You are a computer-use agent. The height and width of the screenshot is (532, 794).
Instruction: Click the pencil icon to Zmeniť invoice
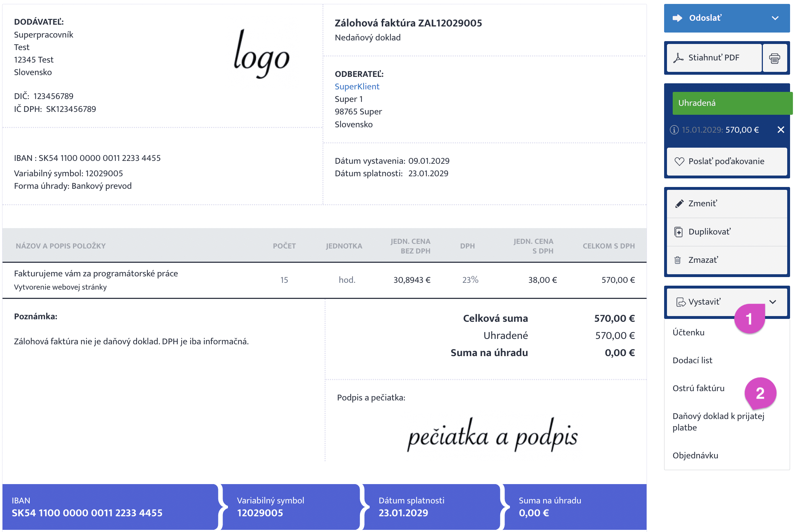click(x=679, y=204)
